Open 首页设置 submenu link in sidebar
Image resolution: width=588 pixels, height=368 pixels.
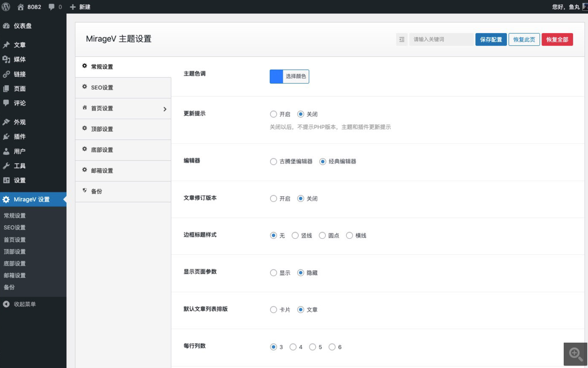pyautogui.click(x=15, y=240)
